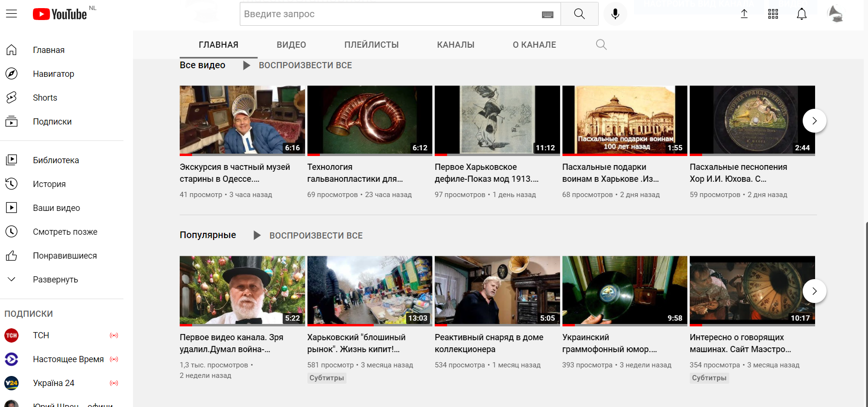
Task: Click the voice search microphone icon
Action: click(x=615, y=14)
